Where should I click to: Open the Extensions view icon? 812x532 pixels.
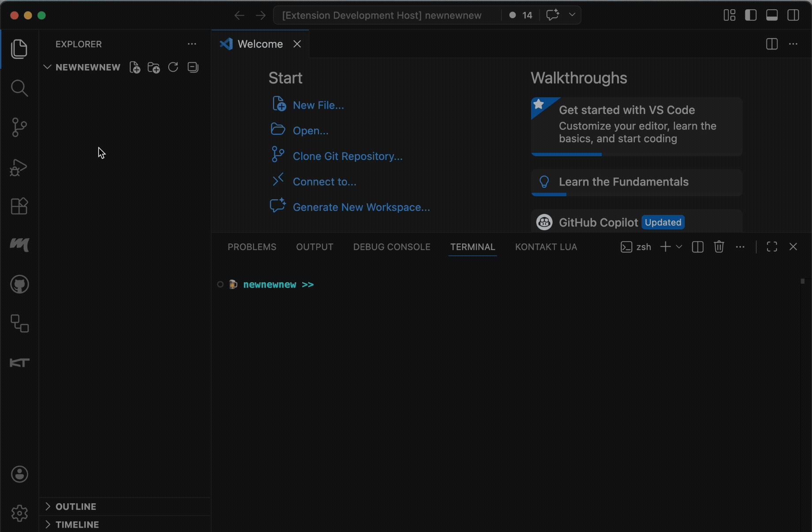pyautogui.click(x=19, y=206)
